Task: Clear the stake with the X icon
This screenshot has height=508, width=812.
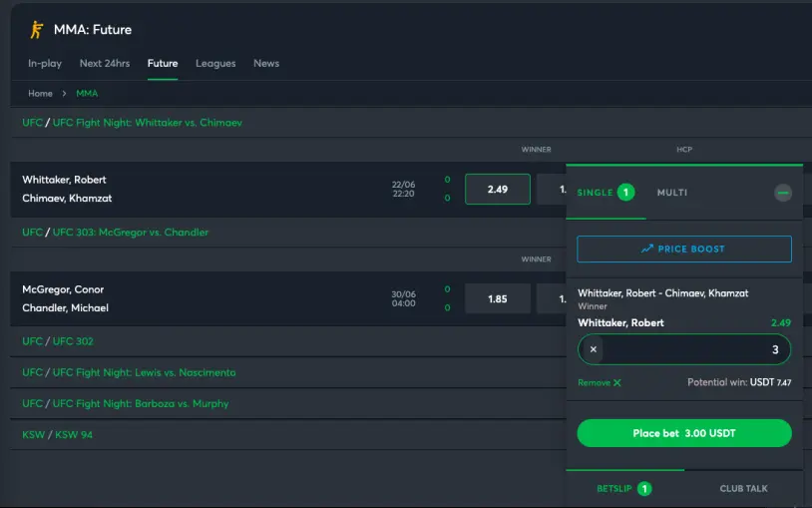Action: 594,349
